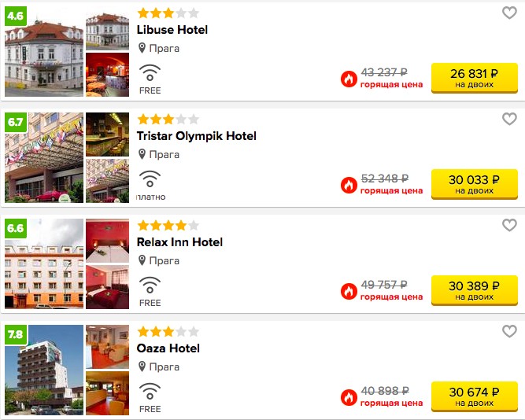The width and height of the screenshot is (525, 420).
Task: Click the 26 831 ₽ price button
Action: coord(474,78)
